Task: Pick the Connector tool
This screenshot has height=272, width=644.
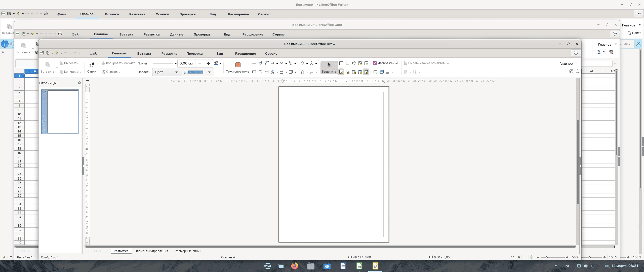Action: tap(291, 63)
